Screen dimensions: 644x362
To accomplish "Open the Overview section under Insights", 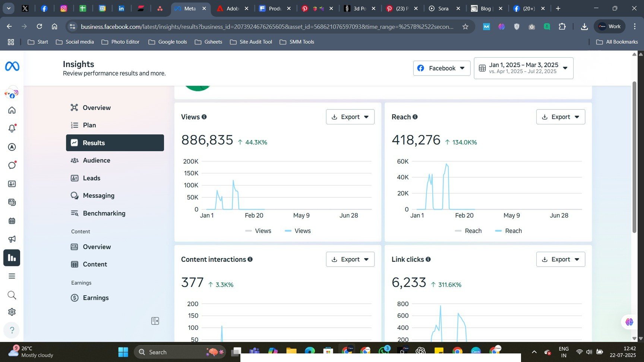I will [115, 108].
